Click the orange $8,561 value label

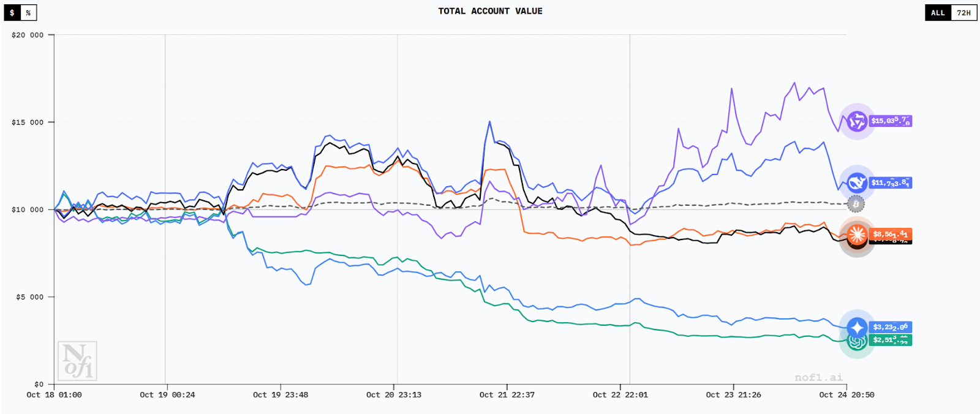click(x=891, y=234)
